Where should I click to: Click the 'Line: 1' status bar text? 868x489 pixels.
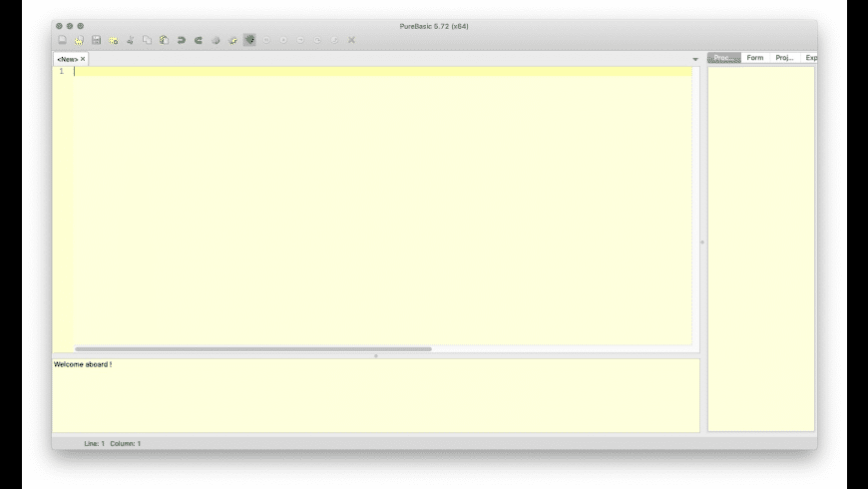tap(94, 443)
